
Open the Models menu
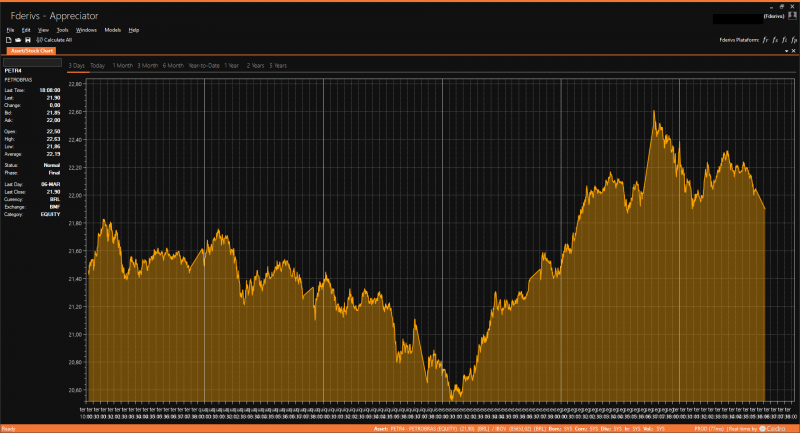point(112,30)
